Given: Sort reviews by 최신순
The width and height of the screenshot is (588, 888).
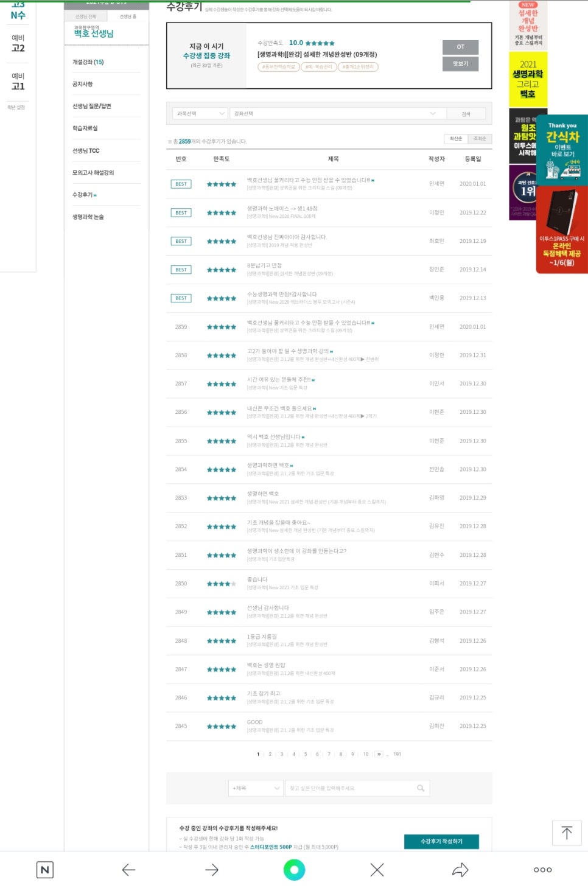Looking at the screenshot, I should (456, 139).
